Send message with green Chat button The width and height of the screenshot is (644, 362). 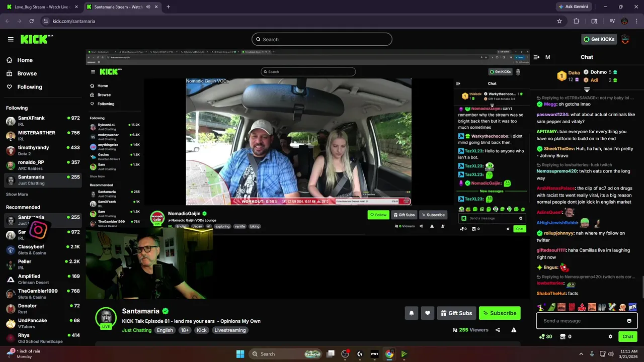coord(627,337)
